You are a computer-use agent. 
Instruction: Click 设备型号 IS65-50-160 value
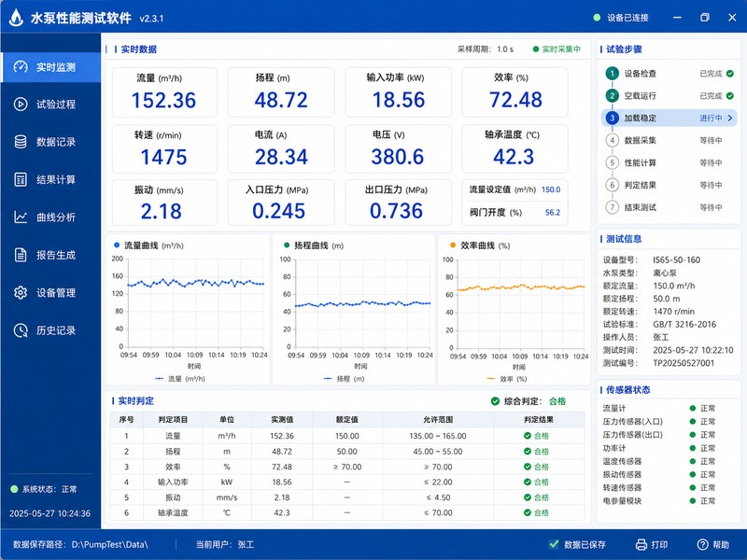(x=676, y=260)
